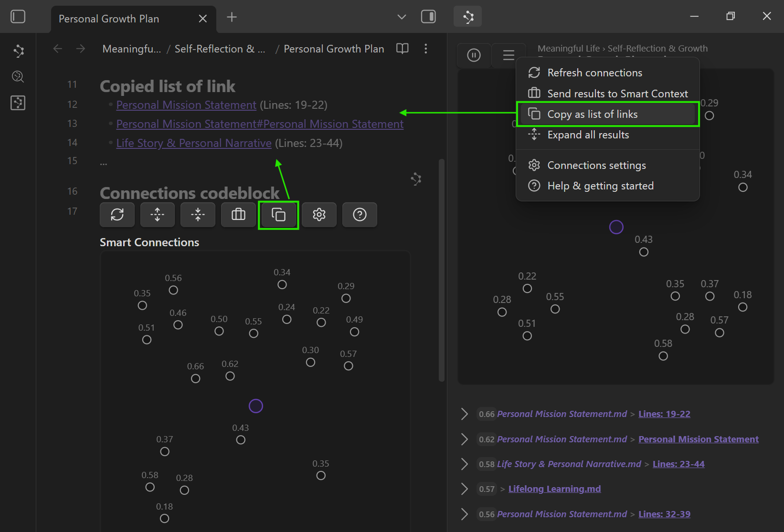Click the editor's vertical scrollbar
This screenshot has height=532, width=784.
(x=442, y=270)
